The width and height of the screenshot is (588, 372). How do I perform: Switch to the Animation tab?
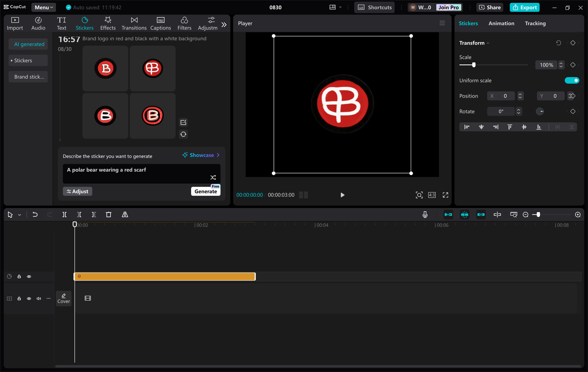501,23
